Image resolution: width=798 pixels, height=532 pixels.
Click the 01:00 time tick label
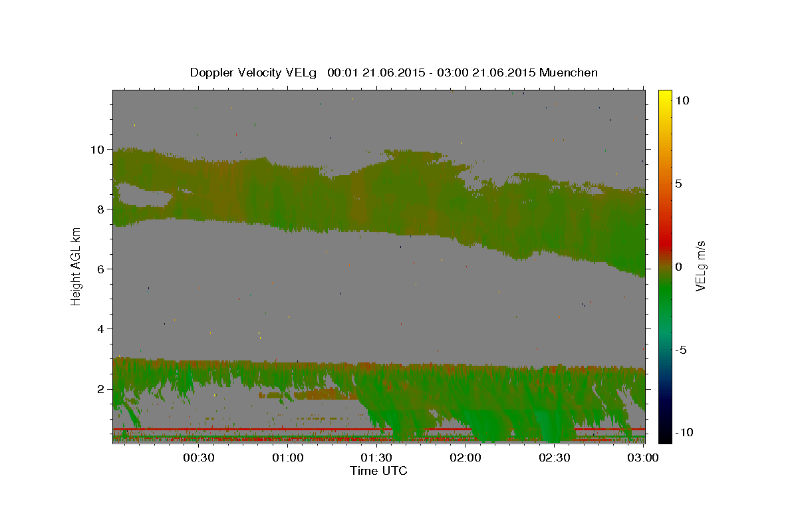point(287,458)
